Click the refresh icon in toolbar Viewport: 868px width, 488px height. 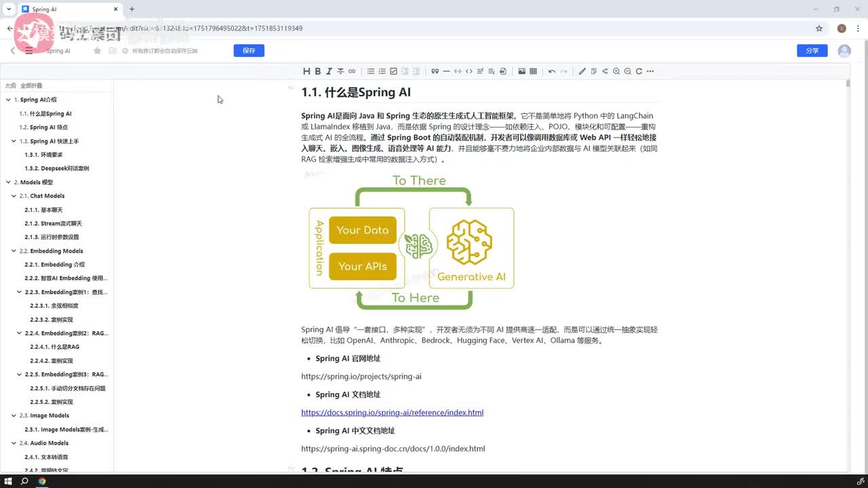coord(639,71)
